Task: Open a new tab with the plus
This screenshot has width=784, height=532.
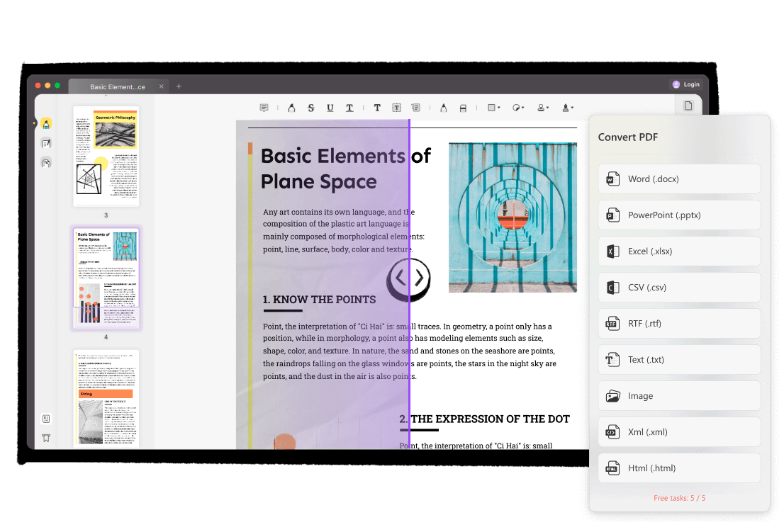Action: pos(179,85)
